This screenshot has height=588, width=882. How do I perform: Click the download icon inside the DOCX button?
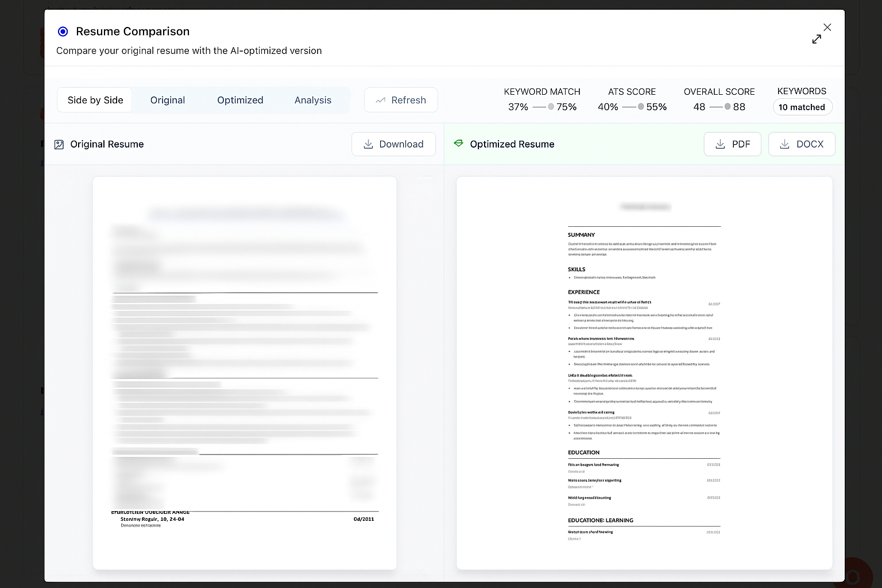(x=784, y=144)
